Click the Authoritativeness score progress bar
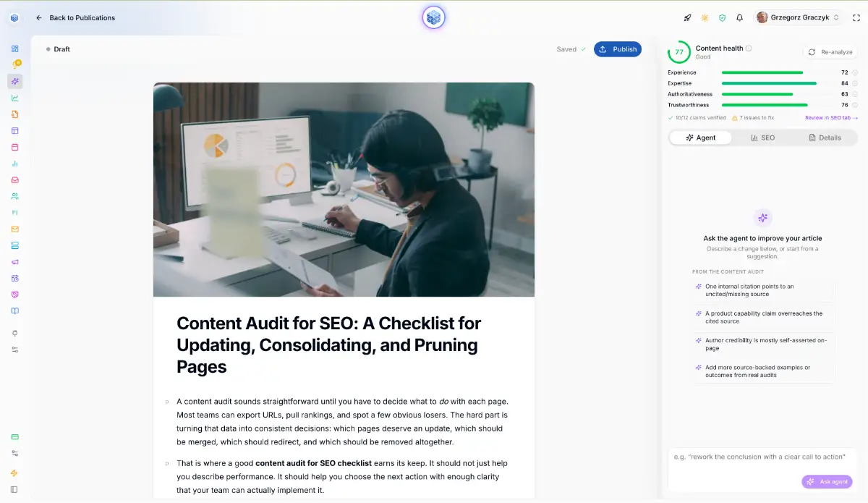 [x=778, y=94]
